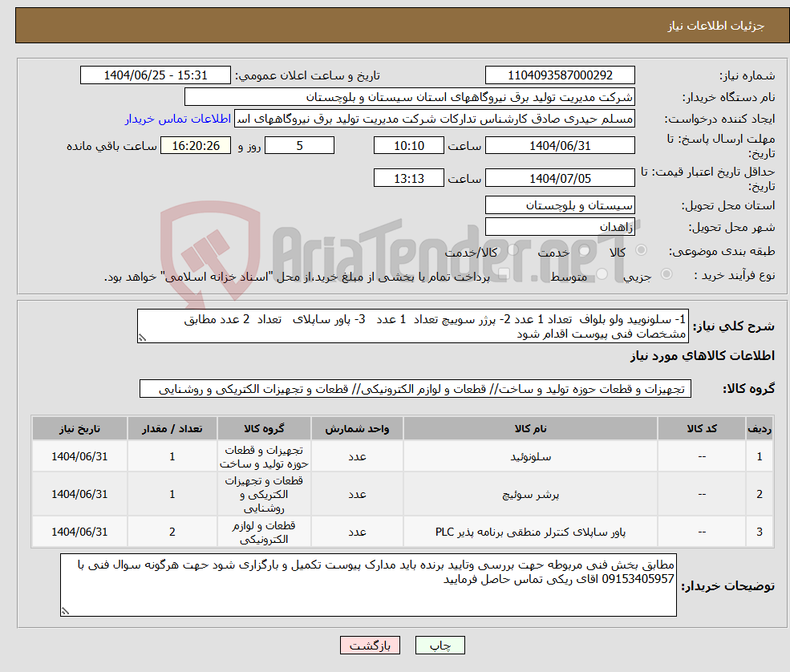Select the کالا (goods) radio button
This screenshot has height=672, width=790.
pos(642,250)
